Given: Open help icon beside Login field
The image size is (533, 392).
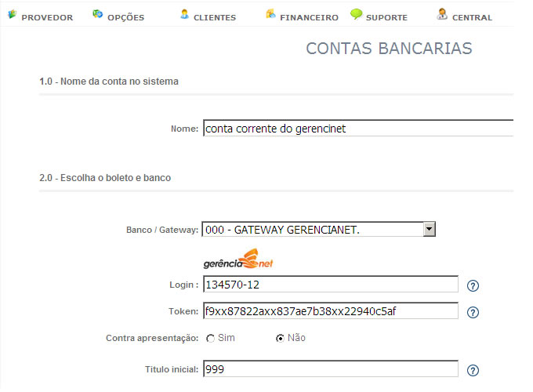Looking at the screenshot, I should [x=473, y=286].
